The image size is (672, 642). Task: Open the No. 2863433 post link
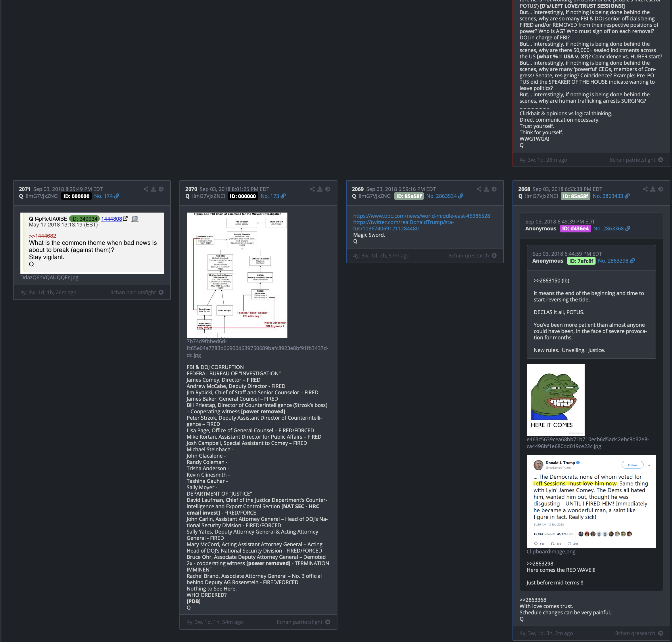[x=608, y=196]
